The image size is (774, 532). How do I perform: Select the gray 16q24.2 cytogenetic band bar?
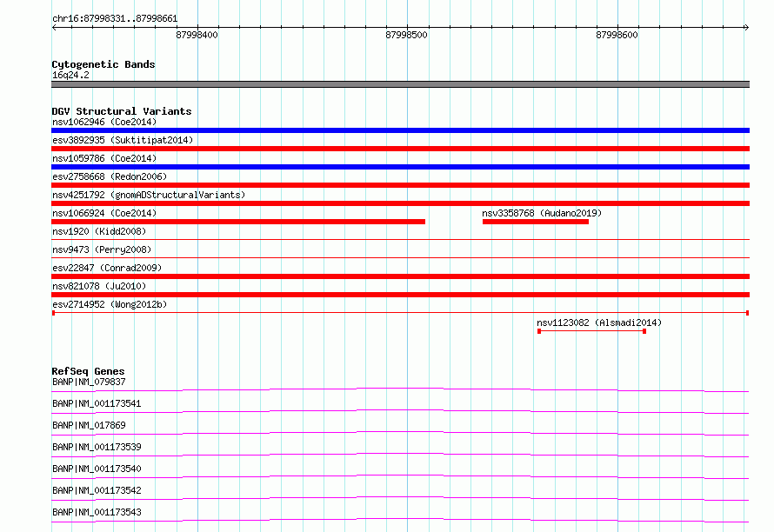[400, 84]
